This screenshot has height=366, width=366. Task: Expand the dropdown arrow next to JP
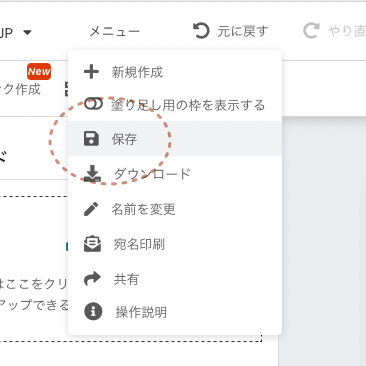click(27, 33)
